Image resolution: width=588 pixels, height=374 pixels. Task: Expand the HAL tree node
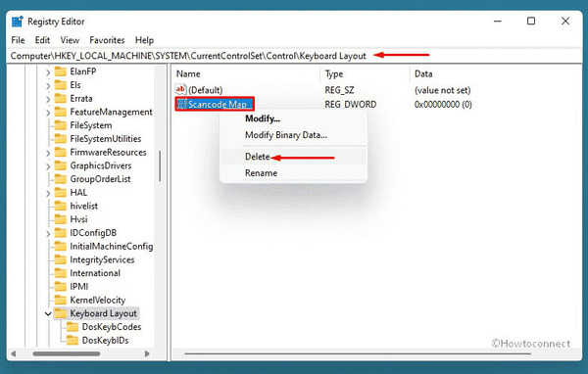click(48, 193)
